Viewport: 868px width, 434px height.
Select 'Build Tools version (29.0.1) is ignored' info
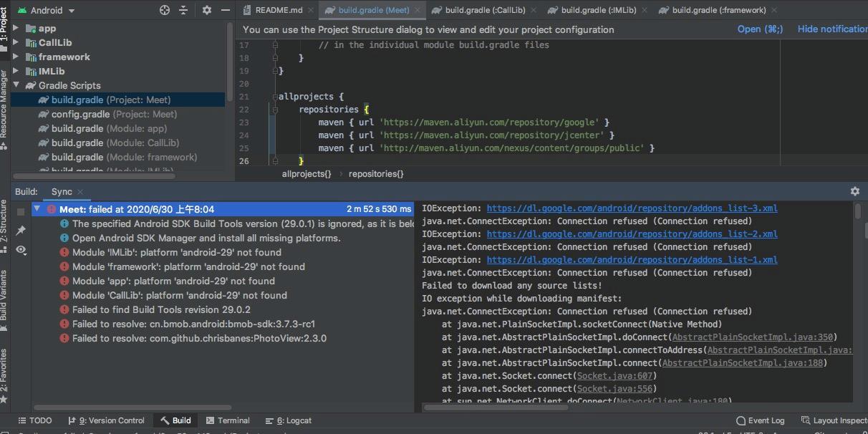(x=237, y=223)
